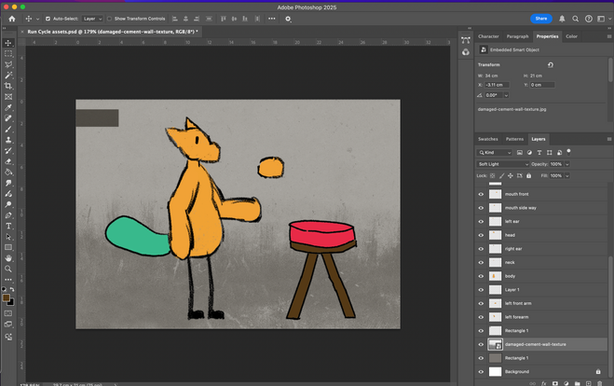Viewport: 614px width, 386px height.
Task: Select the Lasso tool
Action: tap(8, 65)
